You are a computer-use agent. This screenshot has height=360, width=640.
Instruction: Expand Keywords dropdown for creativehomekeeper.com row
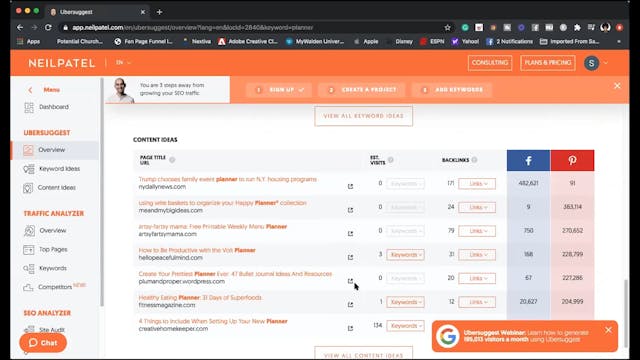tap(405, 326)
